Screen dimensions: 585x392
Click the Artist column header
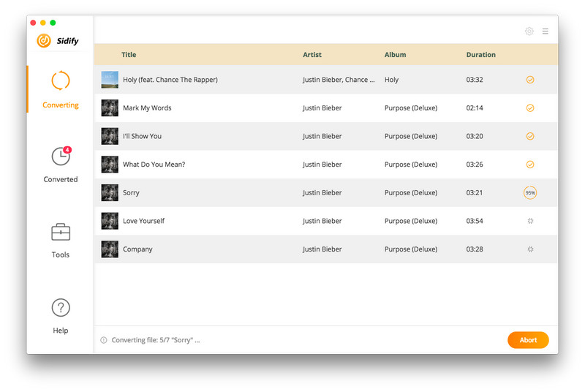(x=312, y=54)
